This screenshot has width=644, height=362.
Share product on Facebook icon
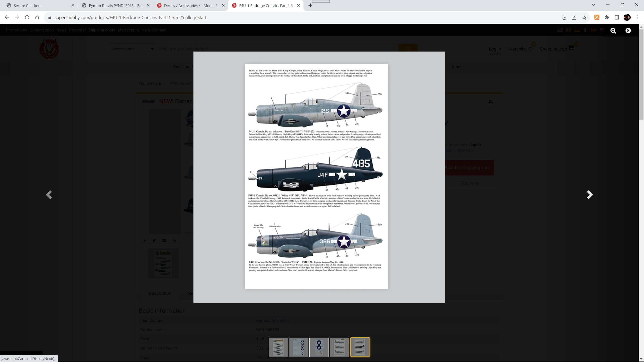[145, 240]
